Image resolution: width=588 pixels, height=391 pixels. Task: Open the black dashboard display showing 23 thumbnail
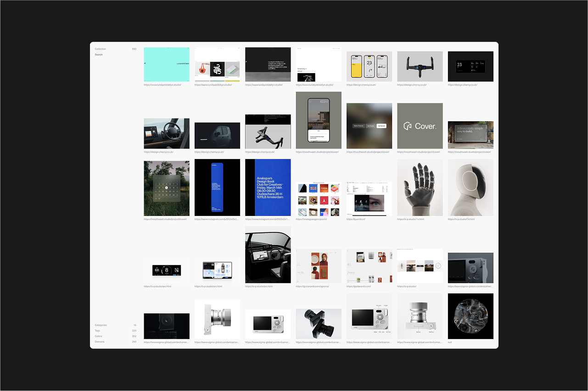coord(470,67)
